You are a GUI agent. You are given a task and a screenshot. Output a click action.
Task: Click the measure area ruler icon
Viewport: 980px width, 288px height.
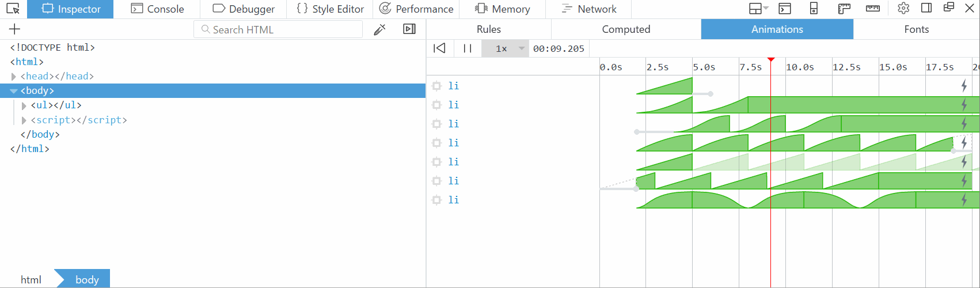coord(873,9)
